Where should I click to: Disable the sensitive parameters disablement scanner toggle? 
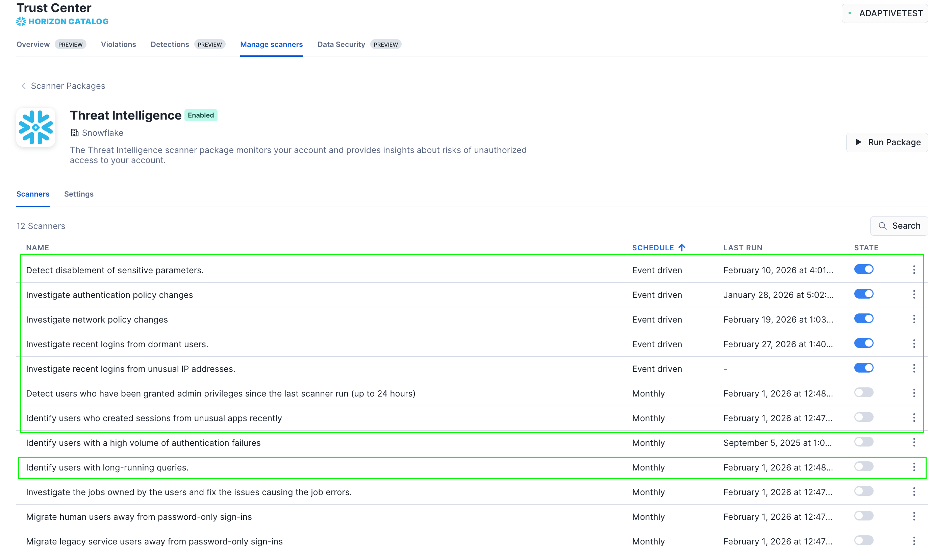[863, 270]
